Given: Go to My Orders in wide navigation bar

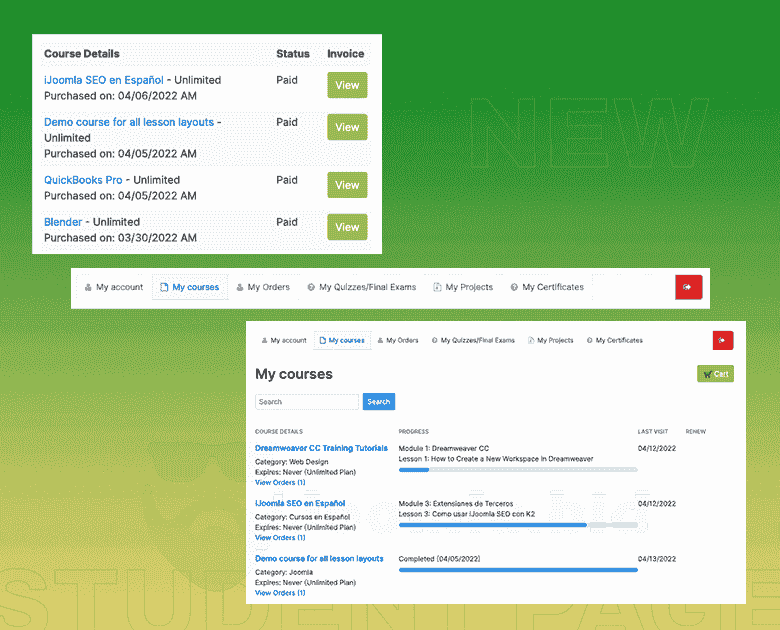Looking at the screenshot, I should tap(263, 287).
